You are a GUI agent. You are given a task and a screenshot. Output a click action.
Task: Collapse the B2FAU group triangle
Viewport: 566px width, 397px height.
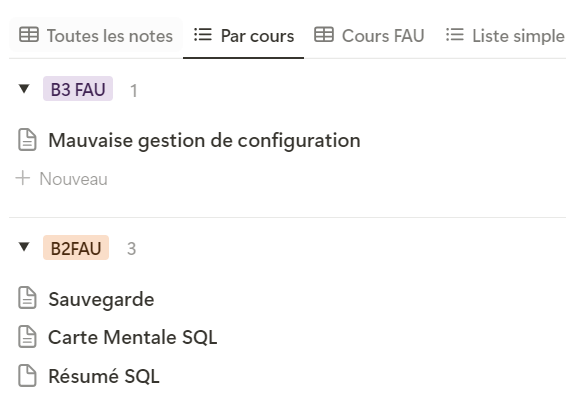[24, 247]
